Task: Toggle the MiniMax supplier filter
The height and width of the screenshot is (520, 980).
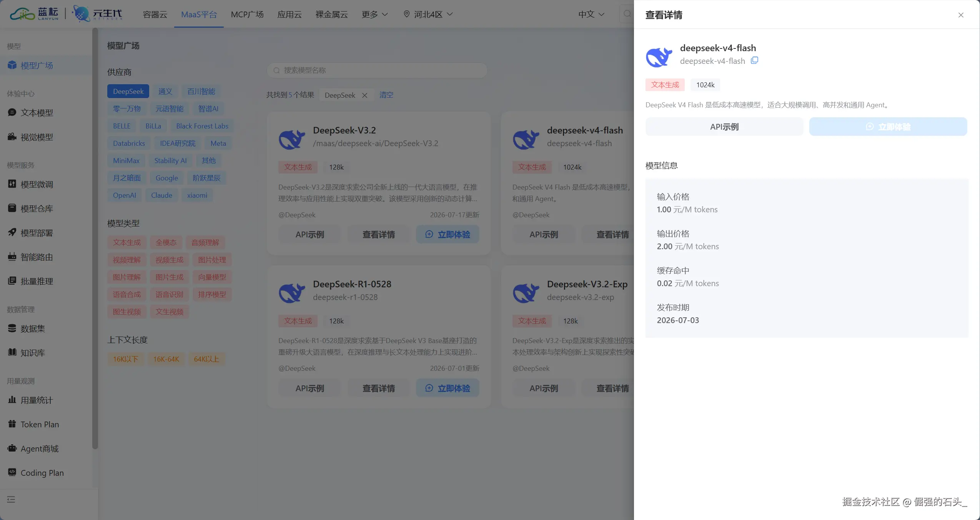Action: pyautogui.click(x=126, y=160)
